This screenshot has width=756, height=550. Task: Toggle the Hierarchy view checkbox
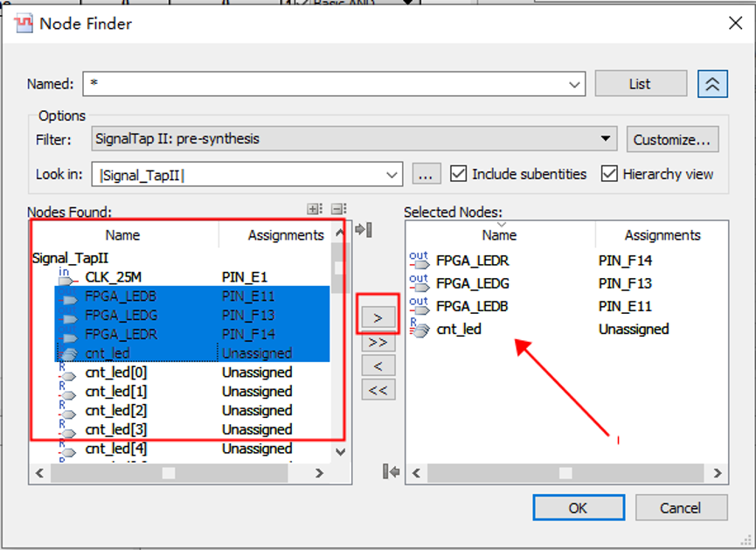tap(609, 174)
